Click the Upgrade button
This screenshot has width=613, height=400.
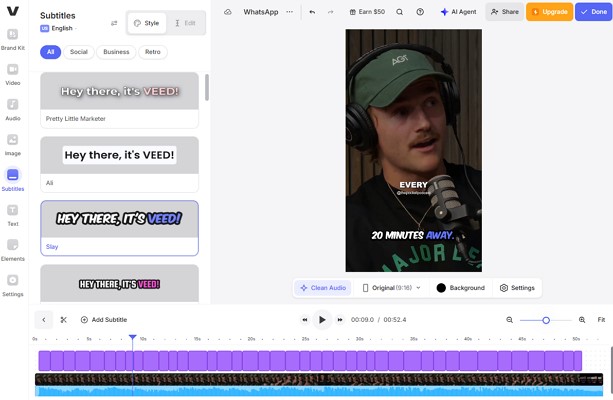click(549, 12)
